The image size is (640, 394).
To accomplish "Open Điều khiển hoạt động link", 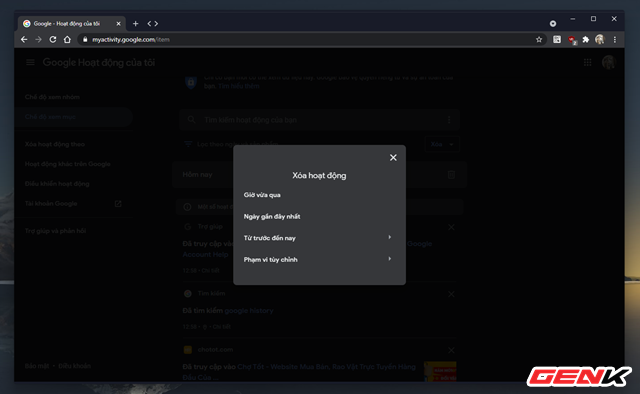I will point(57,184).
